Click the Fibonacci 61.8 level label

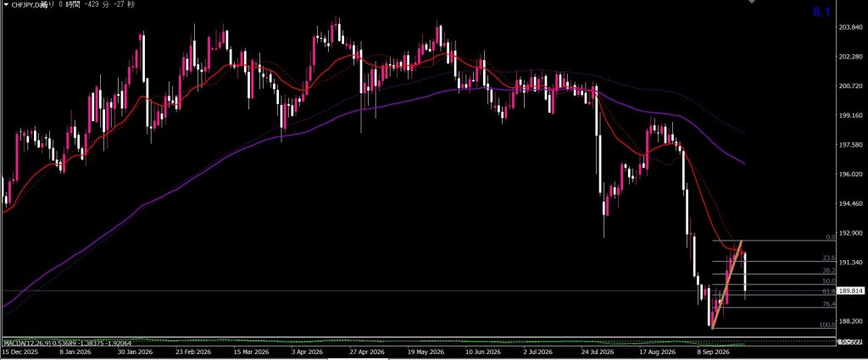click(x=829, y=291)
